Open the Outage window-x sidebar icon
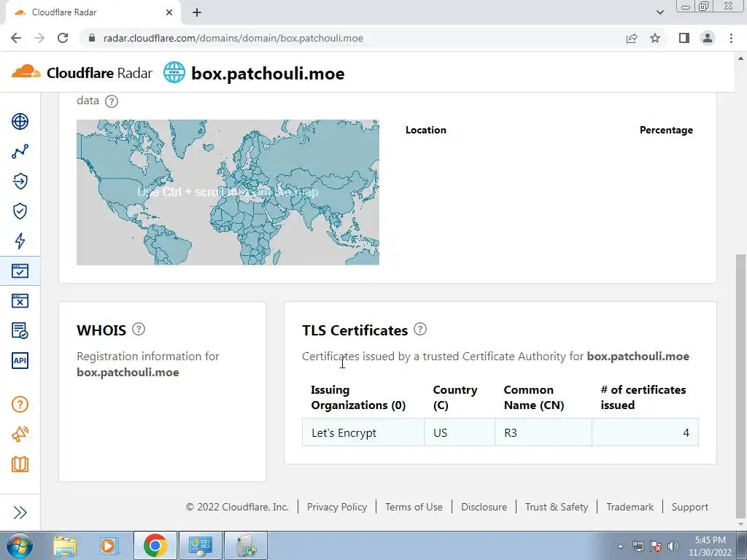Image resolution: width=747 pixels, height=560 pixels. pyautogui.click(x=20, y=301)
